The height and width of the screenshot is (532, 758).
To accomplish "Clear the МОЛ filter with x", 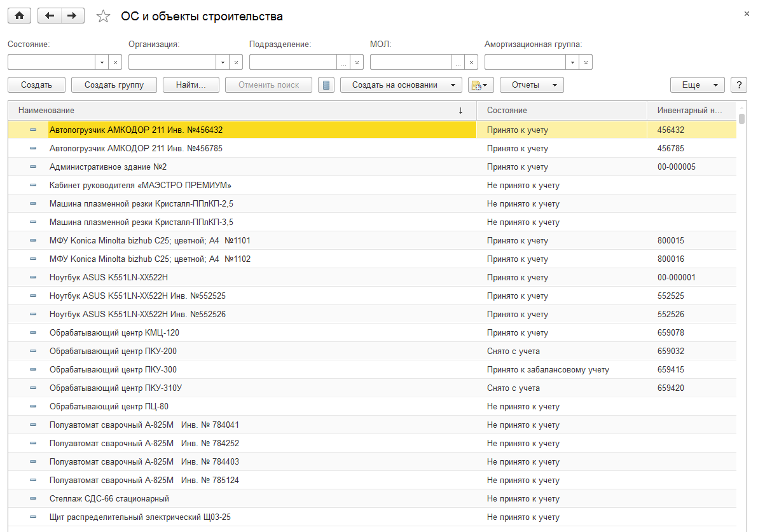I will pos(471,62).
